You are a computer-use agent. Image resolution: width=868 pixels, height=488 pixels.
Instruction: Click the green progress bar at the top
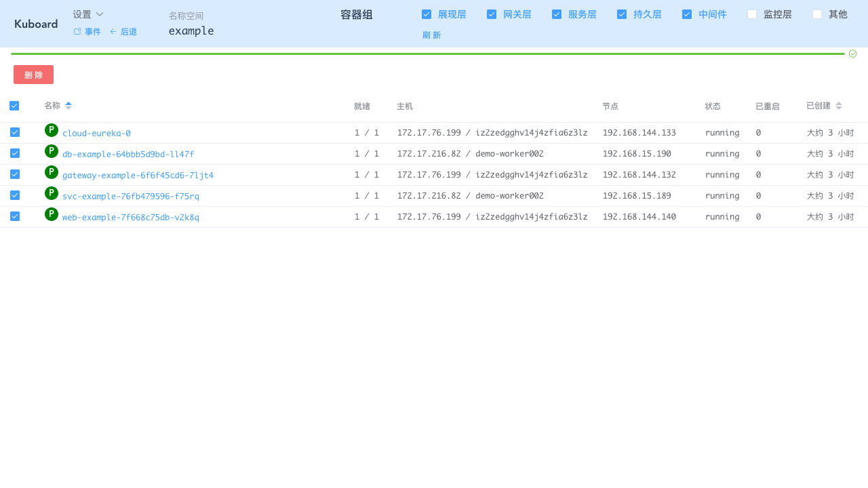point(427,53)
